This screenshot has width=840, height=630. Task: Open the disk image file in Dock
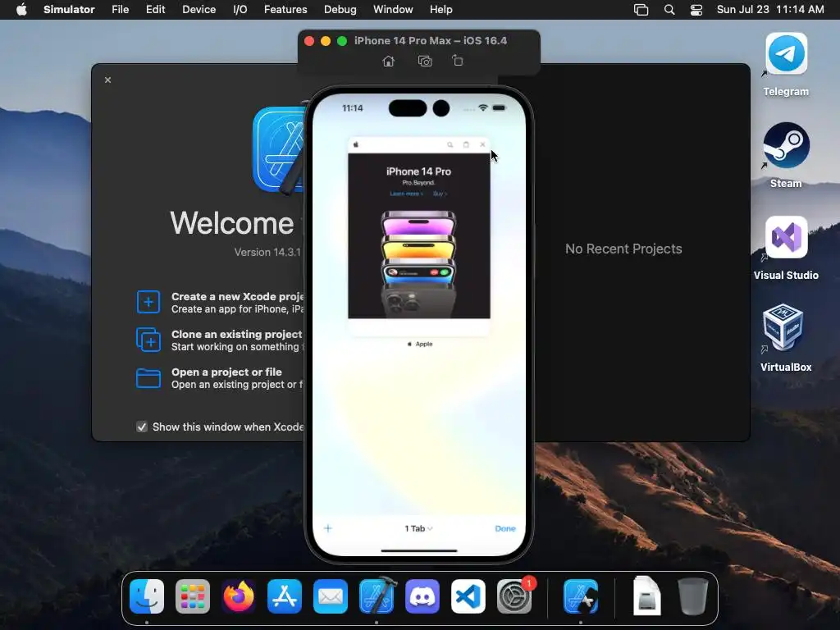[646, 596]
